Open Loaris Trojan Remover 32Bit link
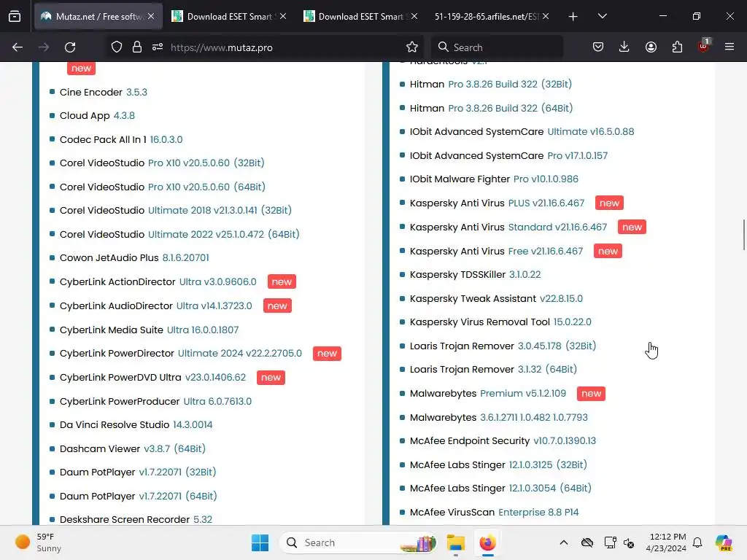The width and height of the screenshot is (747, 560). pyautogui.click(x=503, y=346)
